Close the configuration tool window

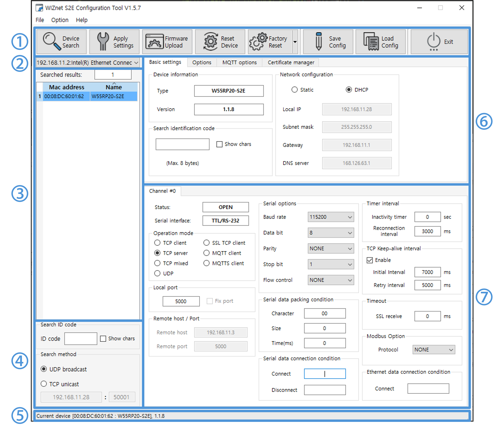click(462, 8)
